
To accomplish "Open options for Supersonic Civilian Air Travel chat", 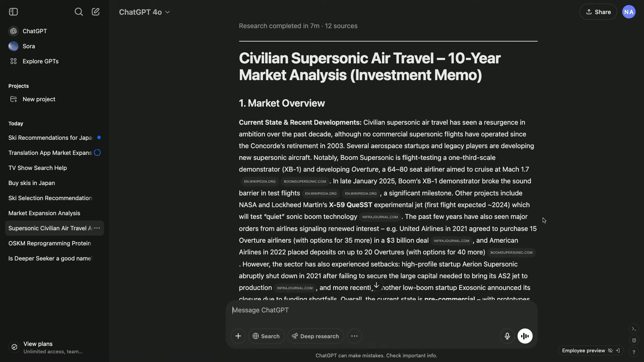I will [x=97, y=228].
